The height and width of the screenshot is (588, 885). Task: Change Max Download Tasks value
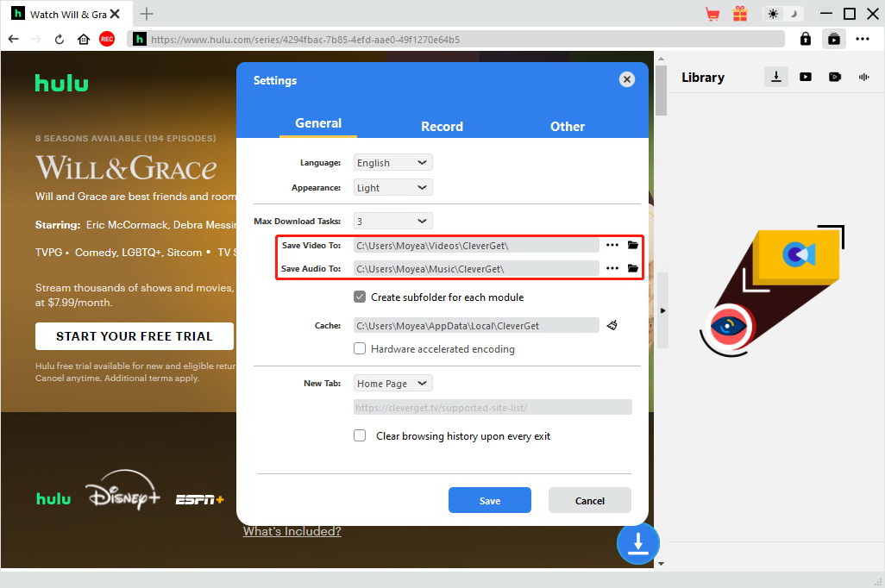tap(392, 221)
